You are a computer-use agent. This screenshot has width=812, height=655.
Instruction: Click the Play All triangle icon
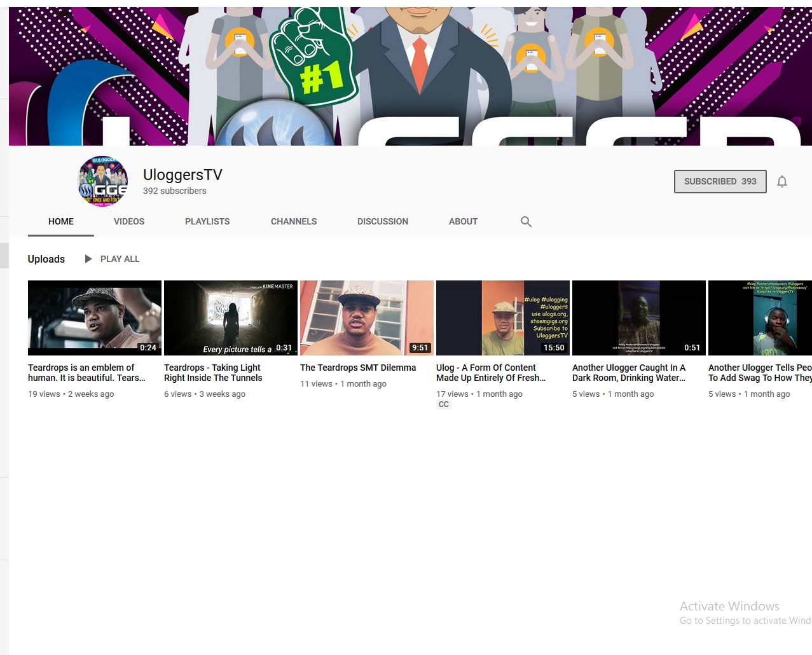tap(88, 259)
